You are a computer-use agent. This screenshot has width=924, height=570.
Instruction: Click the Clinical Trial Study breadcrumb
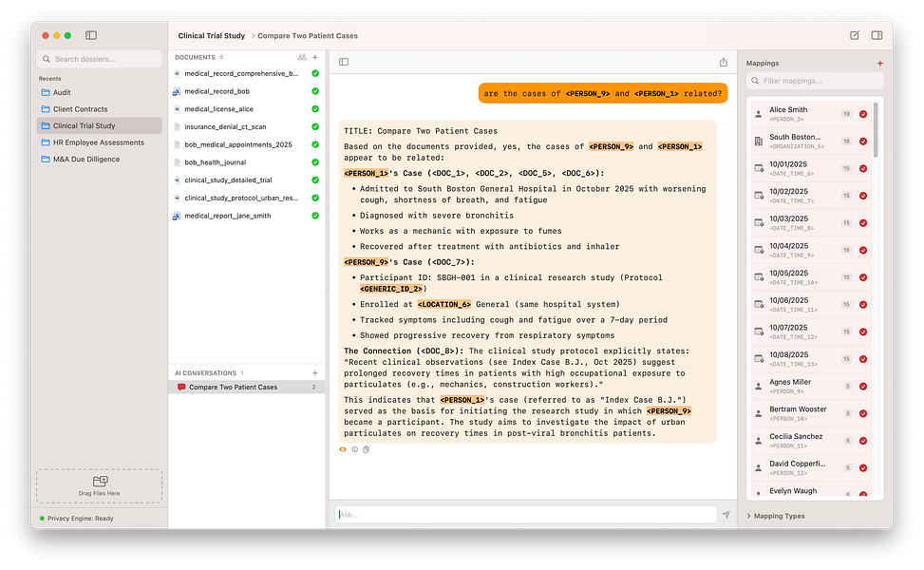(212, 36)
